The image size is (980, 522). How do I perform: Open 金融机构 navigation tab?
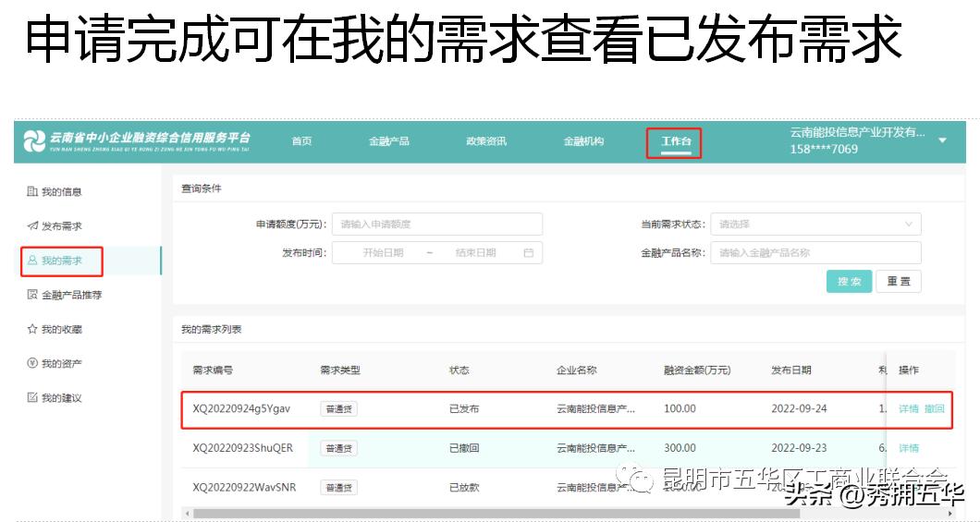click(x=583, y=141)
